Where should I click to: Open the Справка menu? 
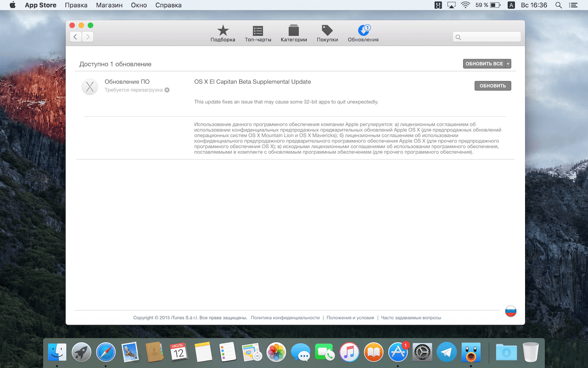(168, 5)
